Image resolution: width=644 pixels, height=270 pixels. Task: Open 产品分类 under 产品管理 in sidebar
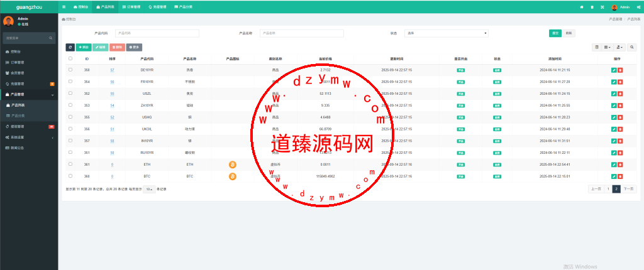tap(29, 116)
